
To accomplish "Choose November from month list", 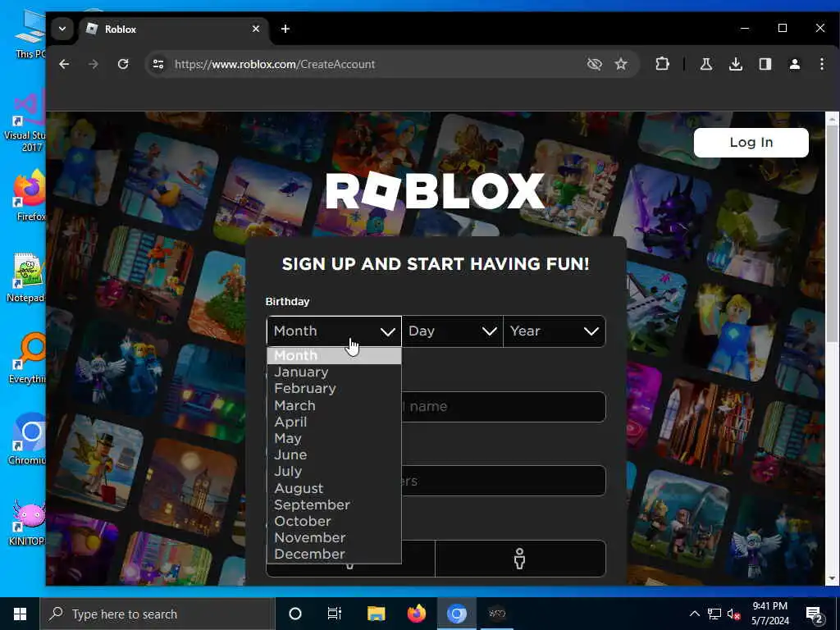I will click(x=334, y=538).
